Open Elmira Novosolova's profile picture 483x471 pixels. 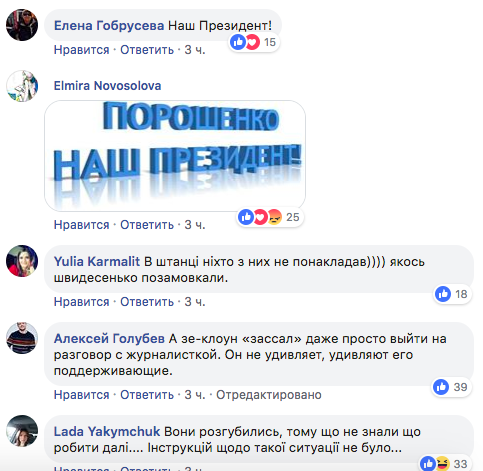[x=22, y=86]
